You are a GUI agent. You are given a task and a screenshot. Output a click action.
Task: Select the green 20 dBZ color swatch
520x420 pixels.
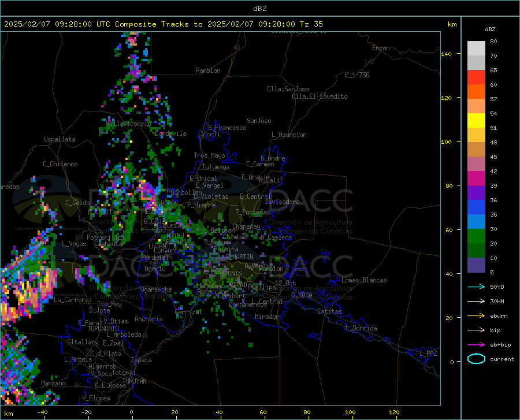coord(476,236)
